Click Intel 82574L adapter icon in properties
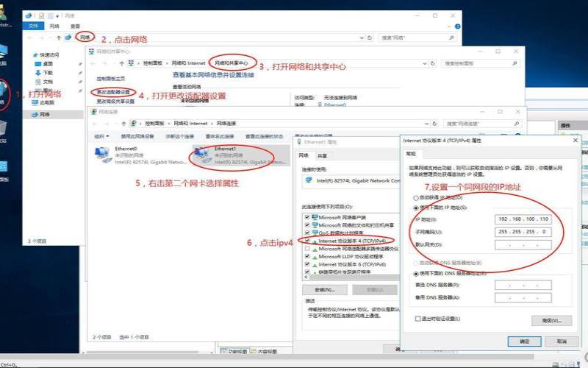Image resolution: width=588 pixels, height=368 pixels. tap(309, 180)
